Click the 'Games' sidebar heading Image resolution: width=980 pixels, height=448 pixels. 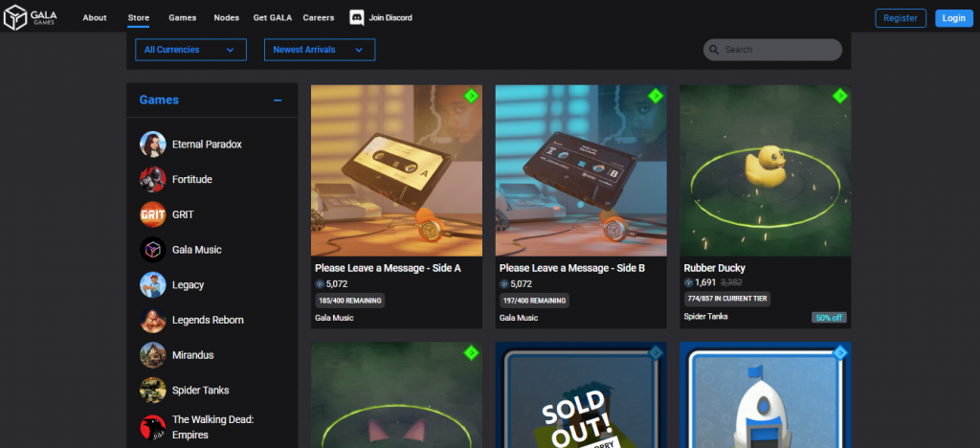coord(159,100)
